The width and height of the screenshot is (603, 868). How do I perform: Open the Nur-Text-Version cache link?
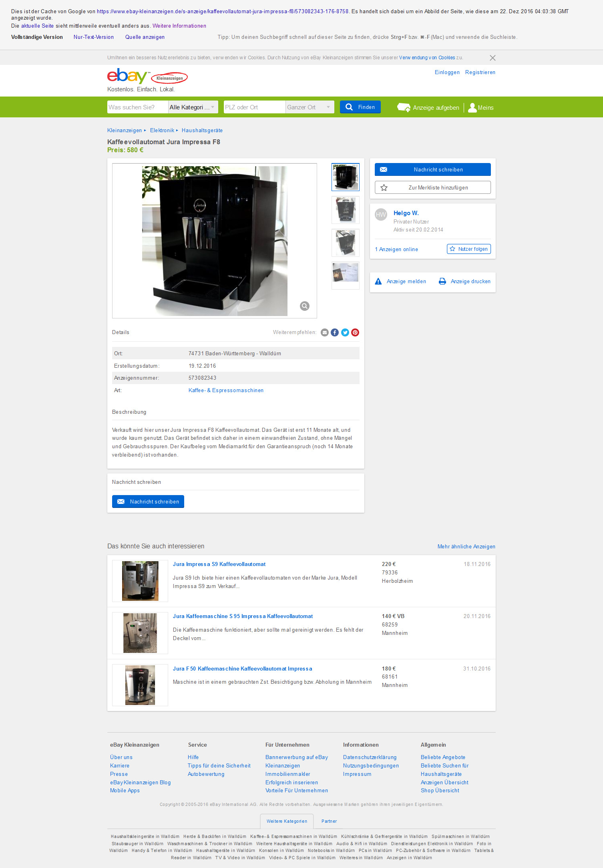coord(94,37)
